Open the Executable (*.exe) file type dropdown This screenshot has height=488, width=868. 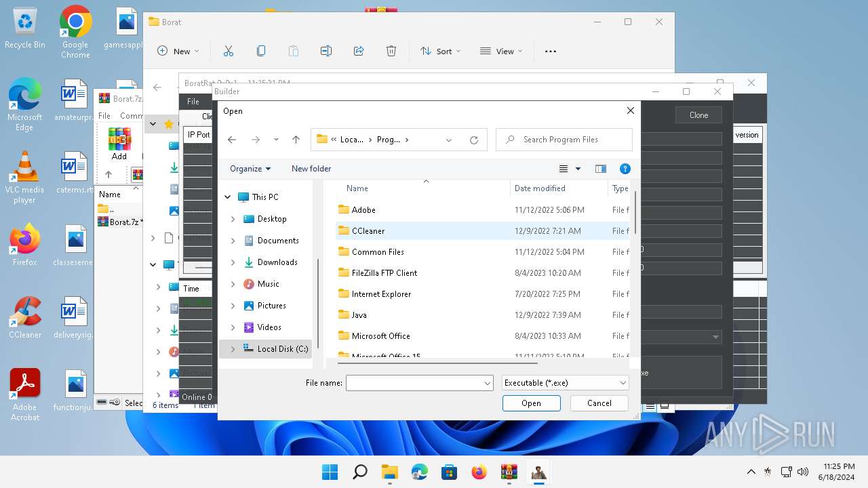click(566, 383)
